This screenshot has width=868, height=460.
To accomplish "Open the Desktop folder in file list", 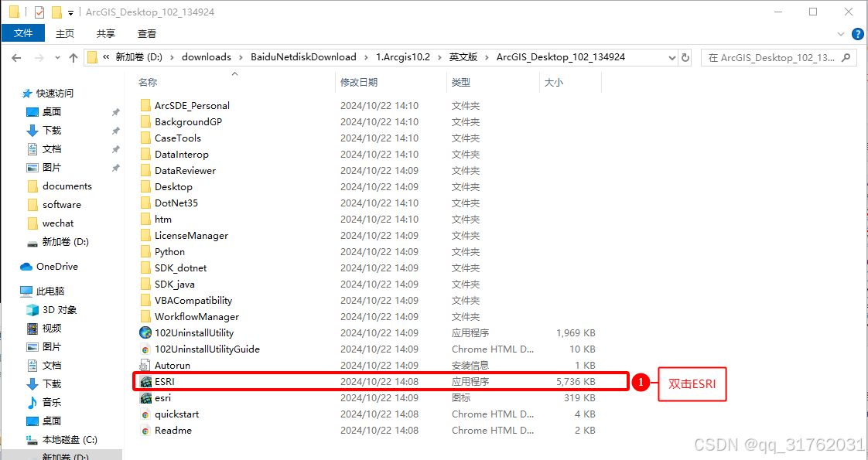I will (x=174, y=187).
